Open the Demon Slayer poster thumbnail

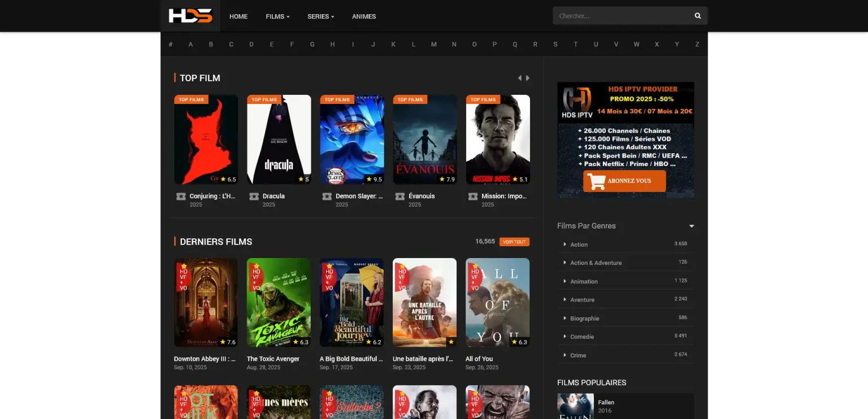[352, 139]
